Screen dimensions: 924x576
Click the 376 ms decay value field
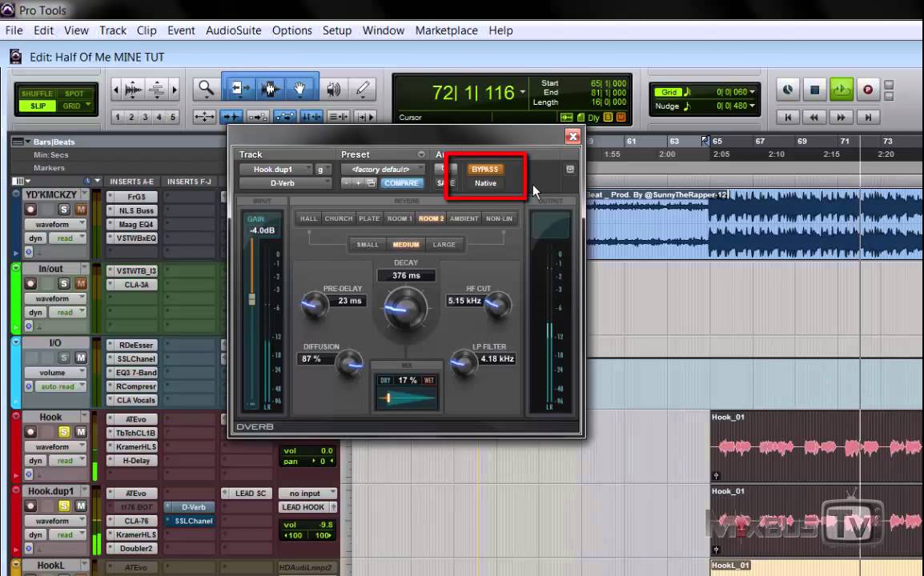406,276
